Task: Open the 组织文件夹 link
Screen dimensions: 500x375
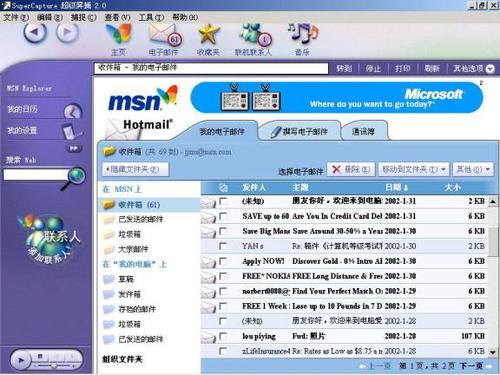Action: tap(122, 359)
